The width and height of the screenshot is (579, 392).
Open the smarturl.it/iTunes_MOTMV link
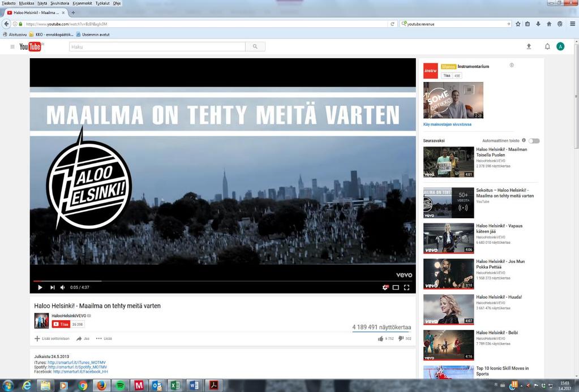click(x=76, y=363)
